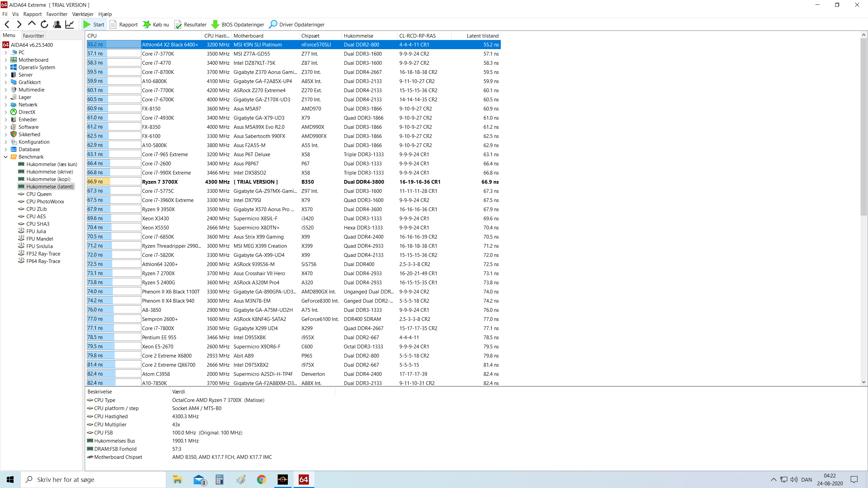
Task: Open the Resultater button
Action: pyautogui.click(x=191, y=24)
